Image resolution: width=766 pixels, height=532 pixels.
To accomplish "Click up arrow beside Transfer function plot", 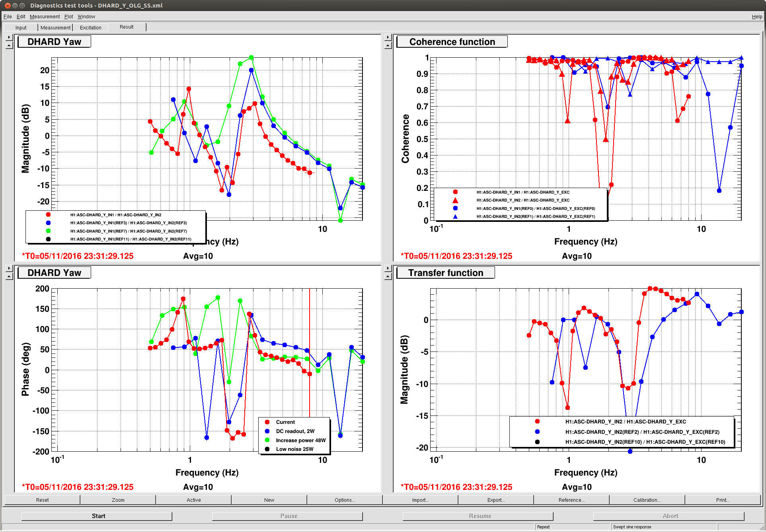I will click(388, 276).
